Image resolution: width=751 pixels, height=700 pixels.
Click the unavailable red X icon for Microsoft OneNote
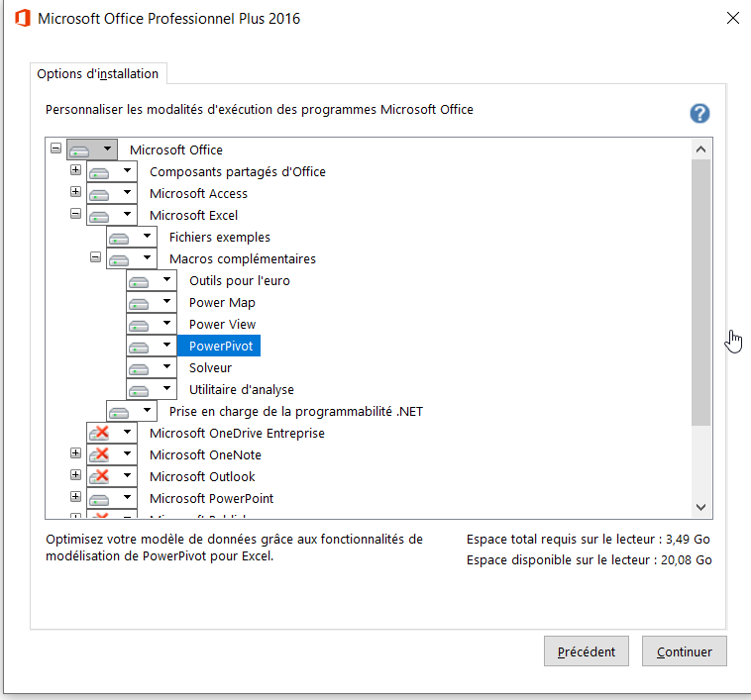click(x=100, y=454)
